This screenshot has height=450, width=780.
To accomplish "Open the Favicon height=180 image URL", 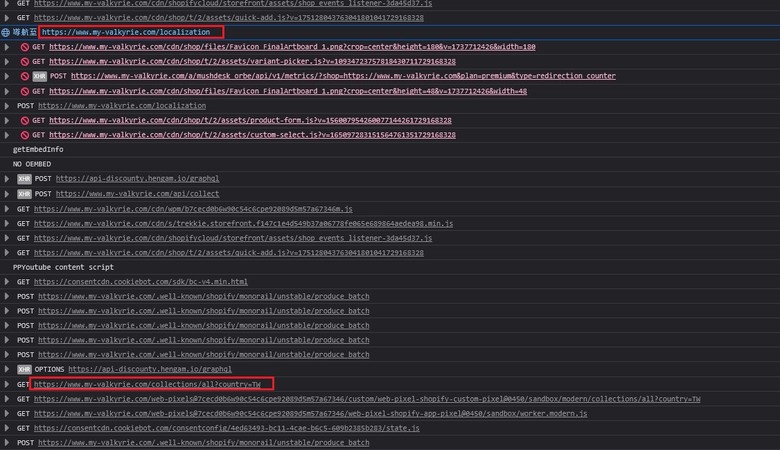I will point(292,47).
